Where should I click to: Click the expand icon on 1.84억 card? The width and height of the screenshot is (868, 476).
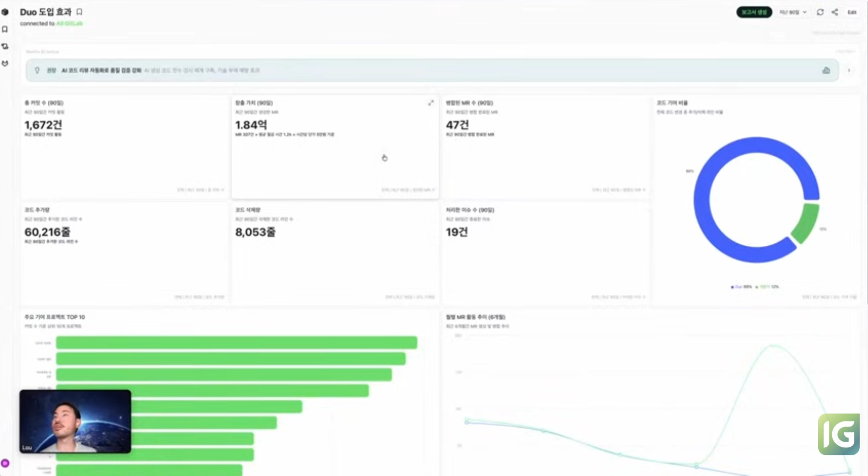tap(431, 103)
